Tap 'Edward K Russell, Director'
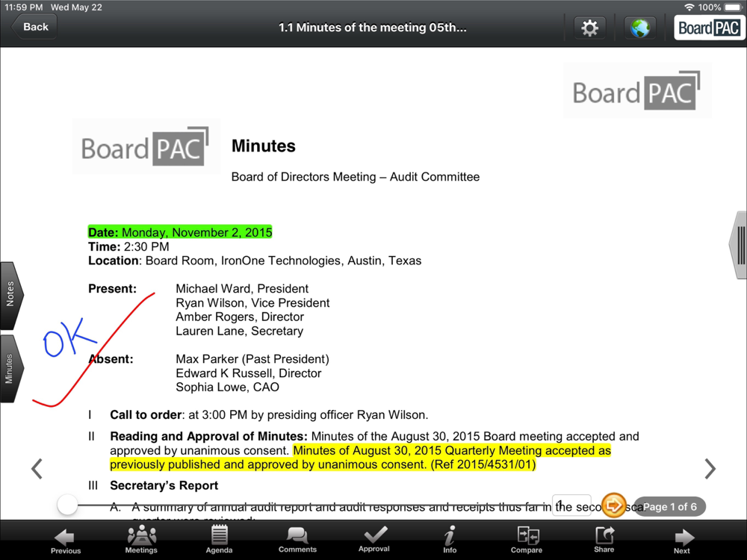The width and height of the screenshot is (747, 560). click(248, 373)
